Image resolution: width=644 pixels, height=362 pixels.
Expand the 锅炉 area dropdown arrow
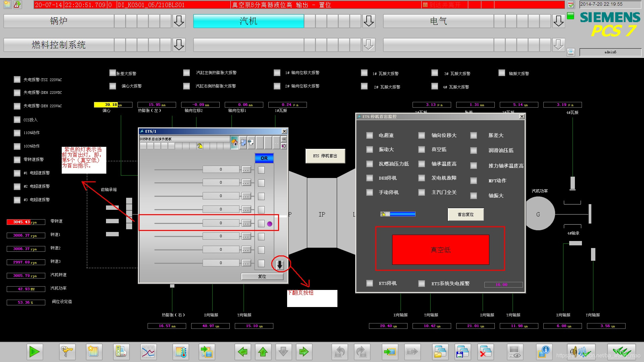179,21
